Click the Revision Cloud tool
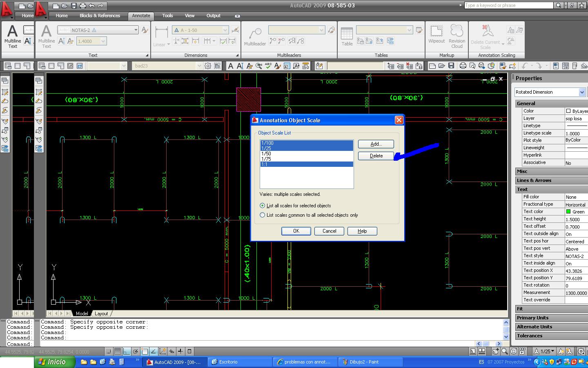Viewport: 588px width, 368px height. (457, 36)
